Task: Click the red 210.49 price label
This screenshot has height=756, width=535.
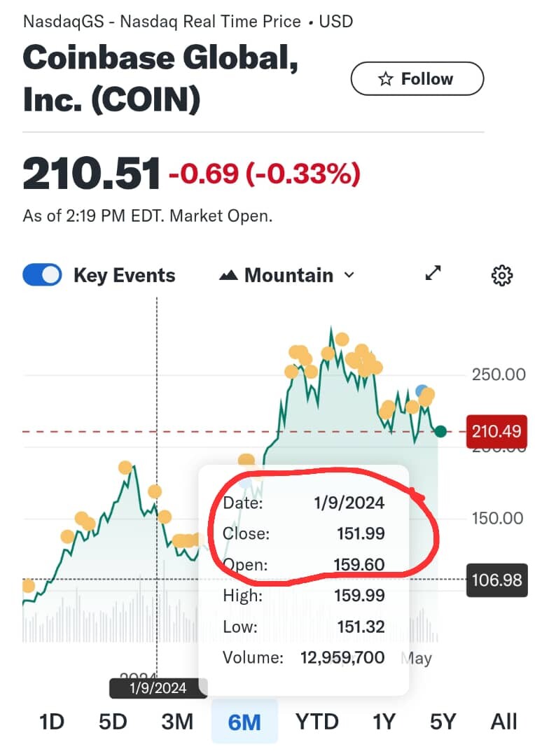Action: [x=496, y=431]
